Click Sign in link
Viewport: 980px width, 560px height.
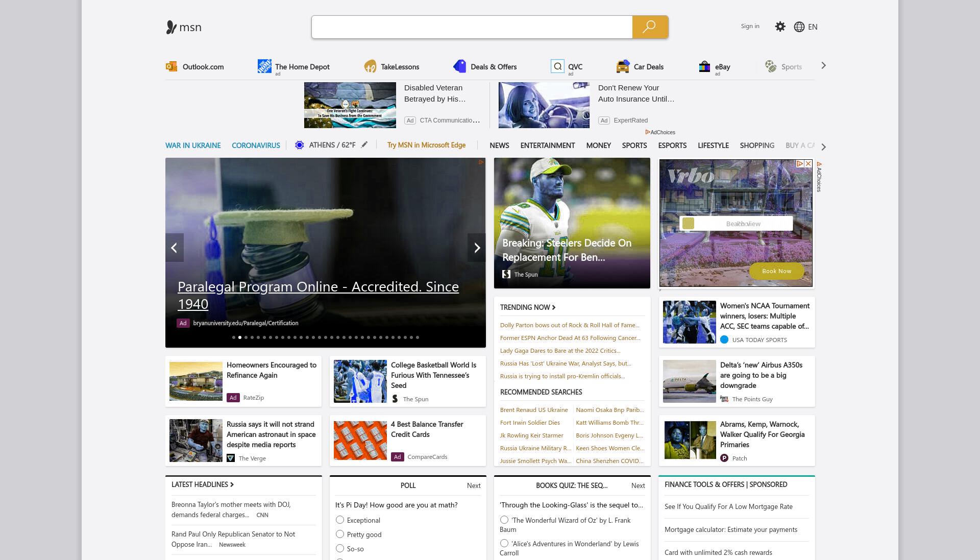[x=750, y=26]
